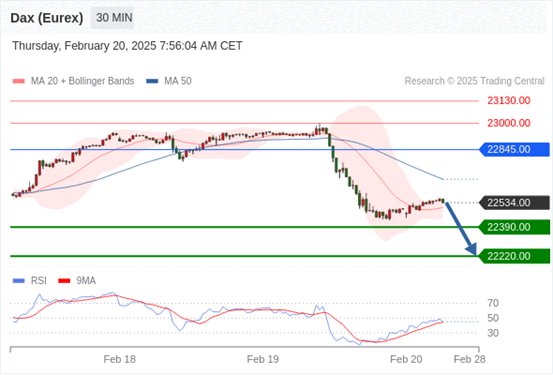This screenshot has width=553, height=375.
Task: Click the Feb 19 date axis label
Action: (x=263, y=359)
